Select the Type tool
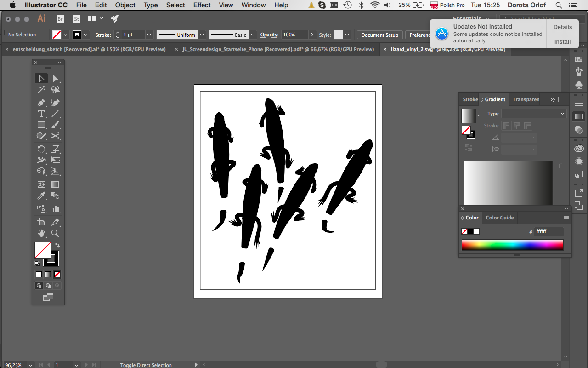The height and width of the screenshot is (368, 588). pyautogui.click(x=41, y=114)
